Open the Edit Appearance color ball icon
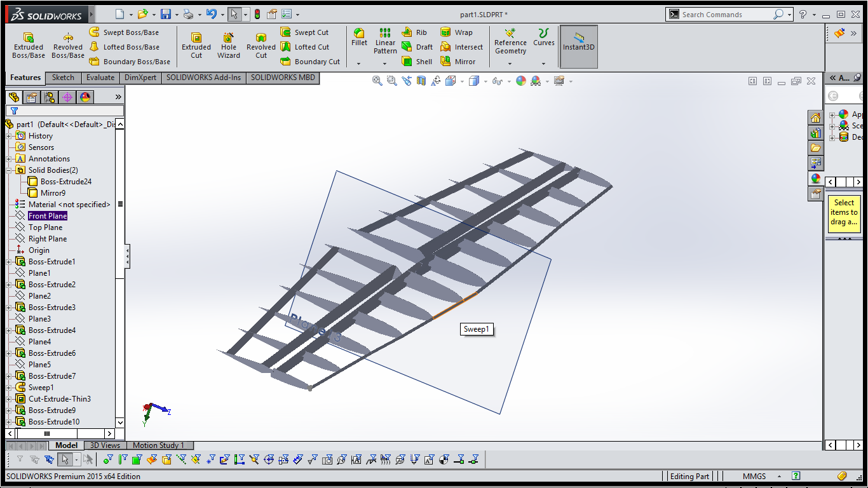The width and height of the screenshot is (868, 488). click(520, 81)
